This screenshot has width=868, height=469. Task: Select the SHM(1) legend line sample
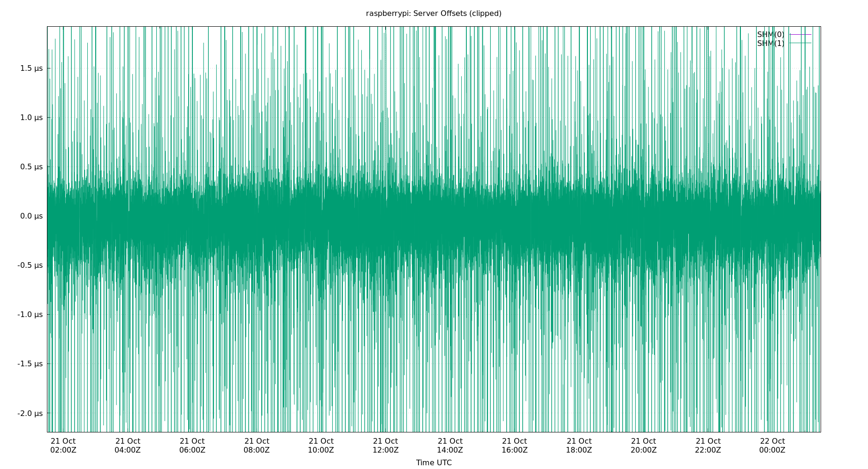(x=800, y=44)
